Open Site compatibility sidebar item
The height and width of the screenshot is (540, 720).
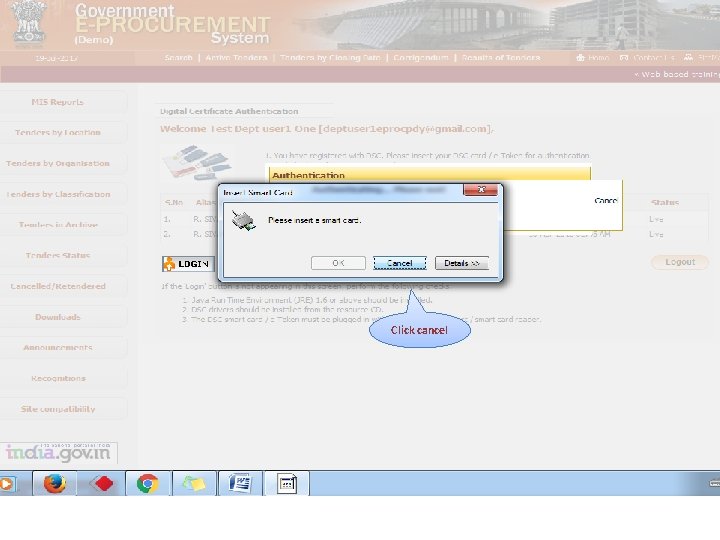(58, 409)
